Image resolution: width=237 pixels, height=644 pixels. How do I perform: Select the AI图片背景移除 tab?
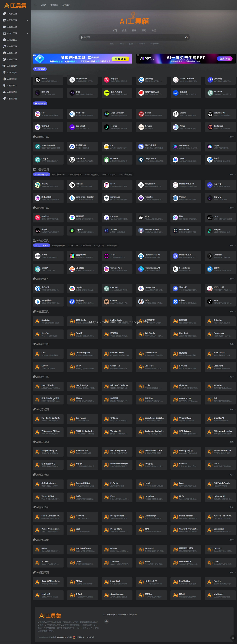75,175
